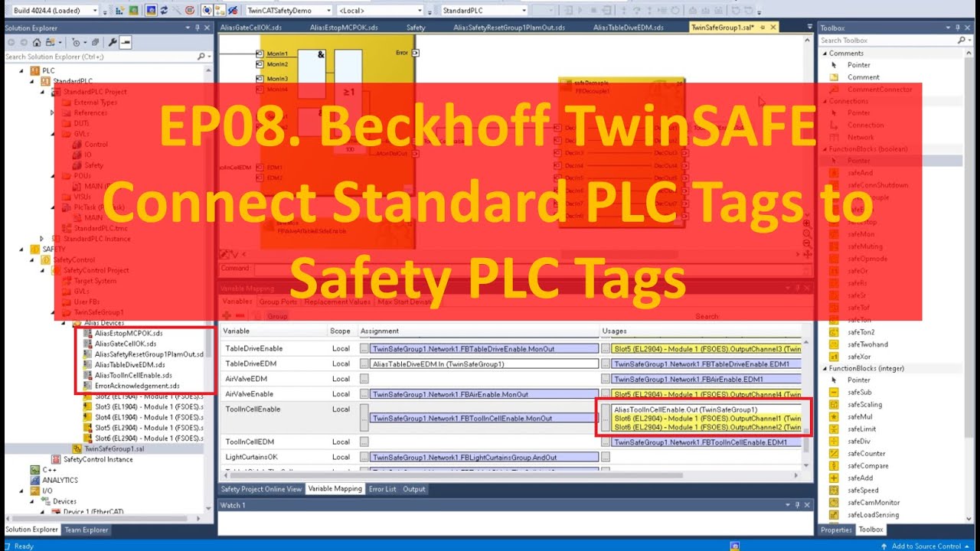980x551 pixels.
Task: Select safeMul function block
Action: (859, 416)
